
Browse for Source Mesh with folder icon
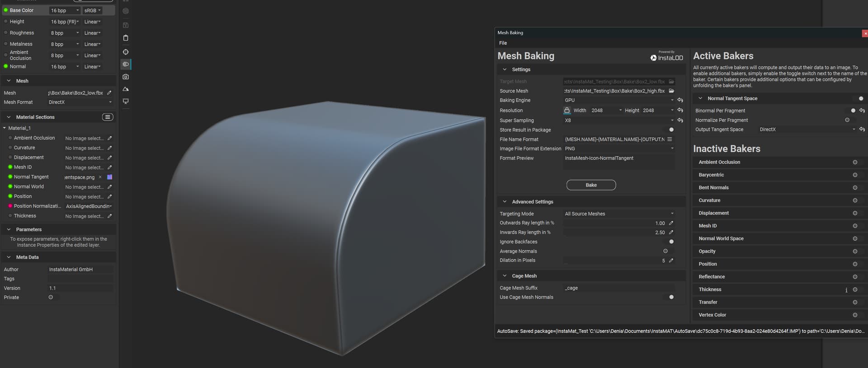click(x=671, y=91)
